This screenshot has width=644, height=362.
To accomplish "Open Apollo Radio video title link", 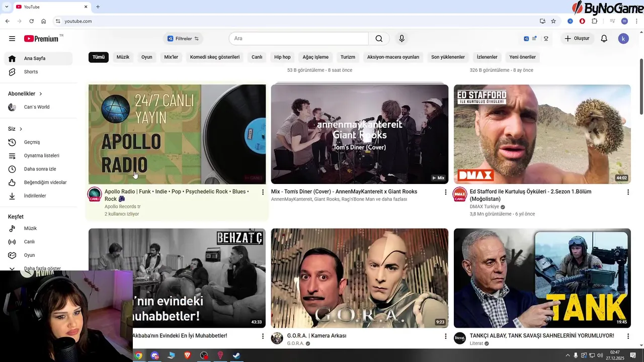I will 177,195.
